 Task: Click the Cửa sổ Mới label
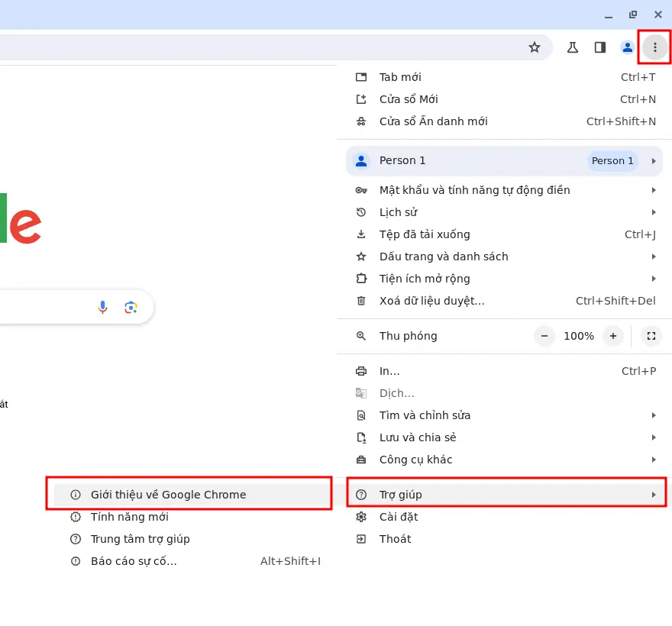point(409,99)
